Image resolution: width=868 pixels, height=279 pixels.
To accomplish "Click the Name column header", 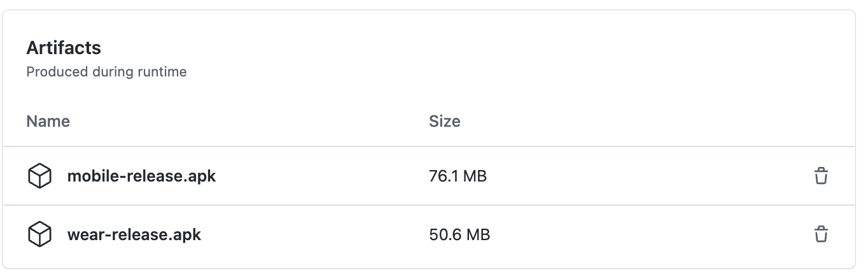I will [x=48, y=121].
